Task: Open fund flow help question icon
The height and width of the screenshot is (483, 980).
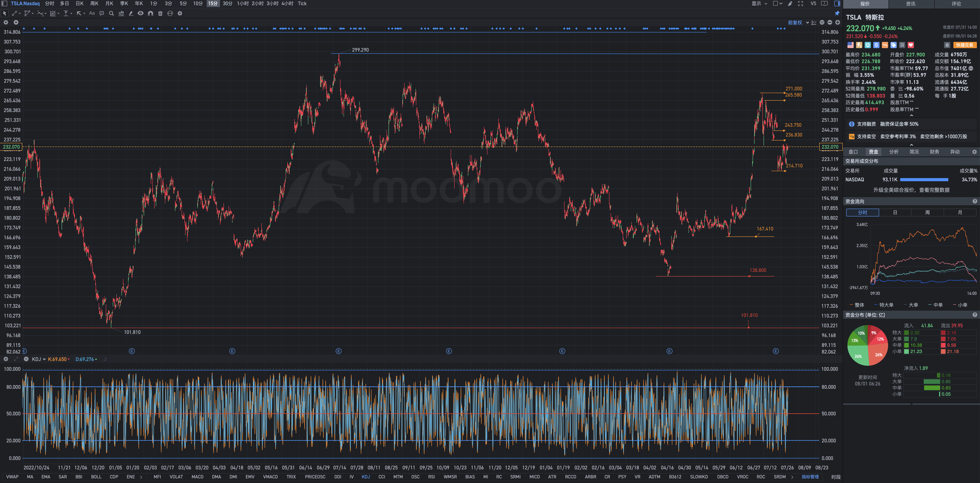Action: point(974,202)
